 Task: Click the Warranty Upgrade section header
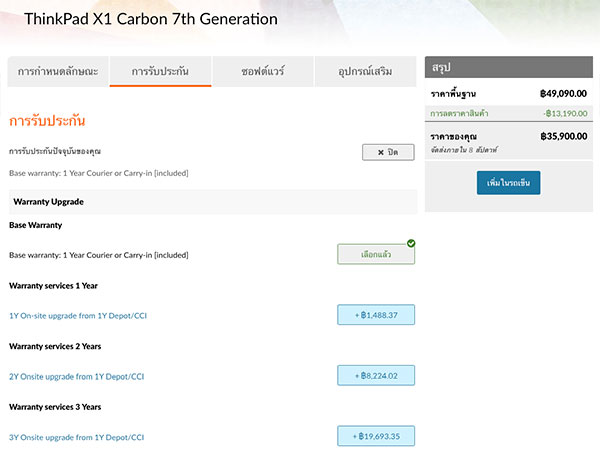click(x=213, y=202)
